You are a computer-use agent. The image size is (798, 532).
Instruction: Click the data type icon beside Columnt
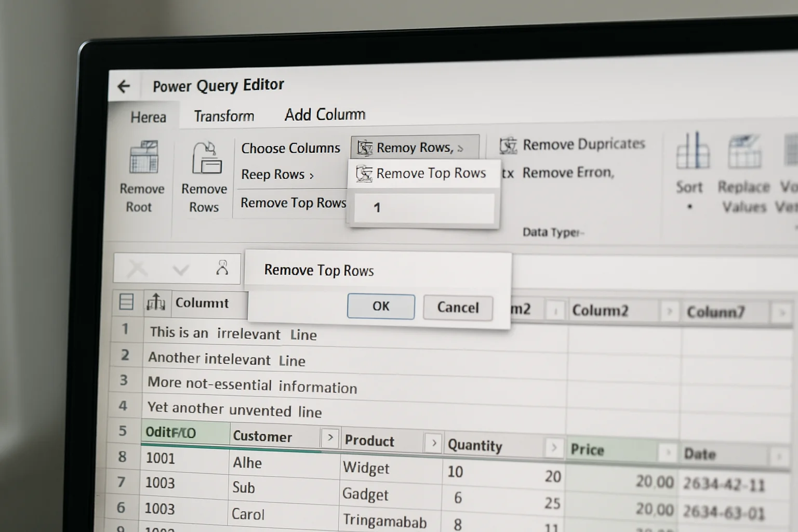click(x=156, y=302)
